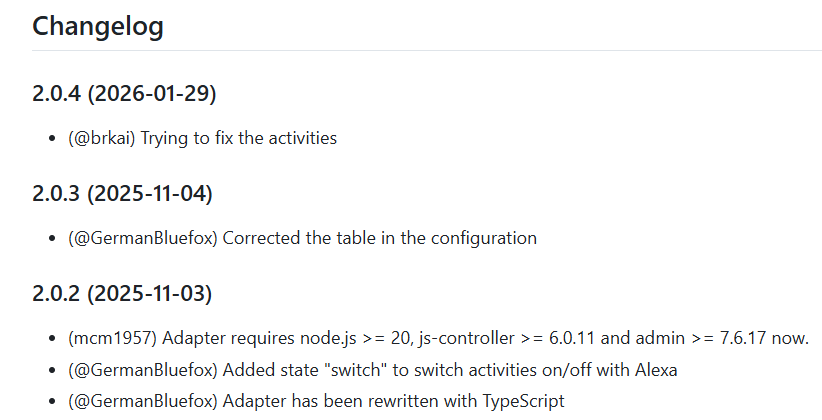Click the bullet point before the mcm1957 entry

tap(52, 339)
